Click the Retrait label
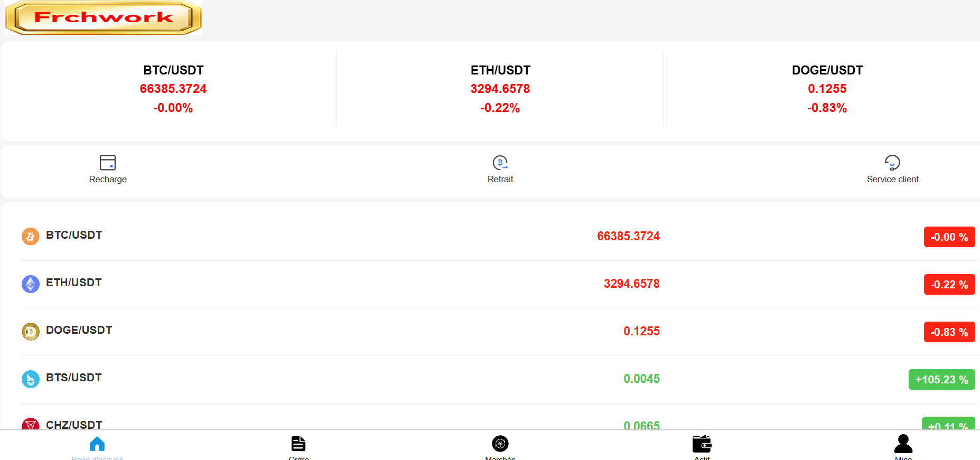The image size is (980, 460). pyautogui.click(x=500, y=179)
